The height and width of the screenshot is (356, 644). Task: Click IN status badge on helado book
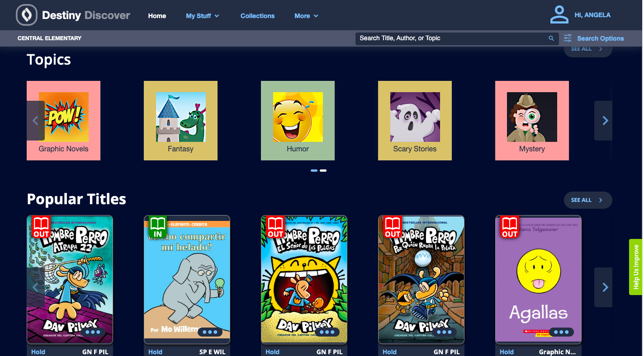pos(158,227)
